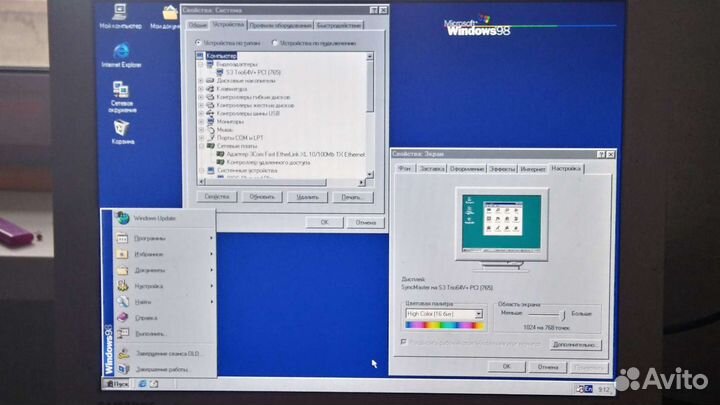This screenshot has width=720, height=405.
Task: Switch to the Фон tab in Экран
Action: [405, 169]
